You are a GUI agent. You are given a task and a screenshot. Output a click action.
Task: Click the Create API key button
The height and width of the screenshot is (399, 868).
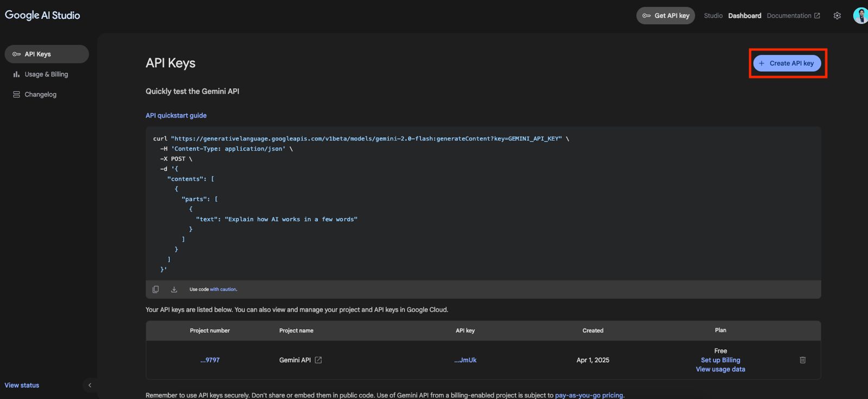[x=787, y=63]
